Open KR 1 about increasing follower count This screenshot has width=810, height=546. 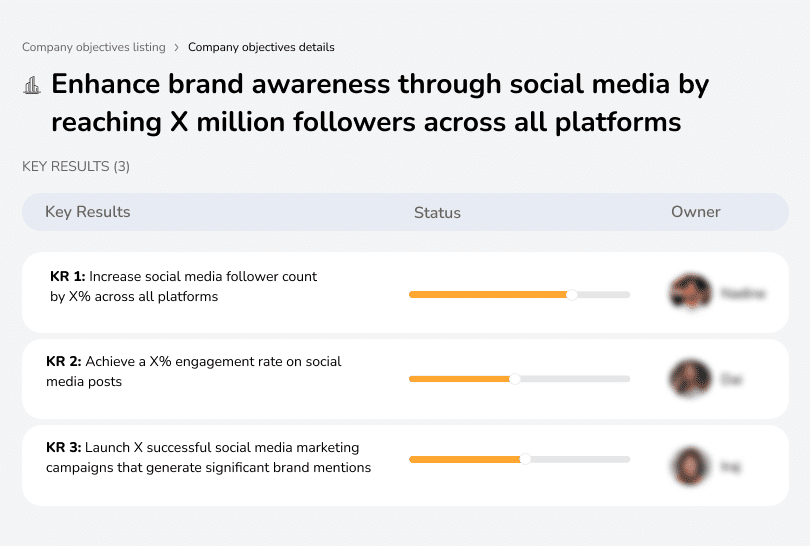click(x=183, y=286)
